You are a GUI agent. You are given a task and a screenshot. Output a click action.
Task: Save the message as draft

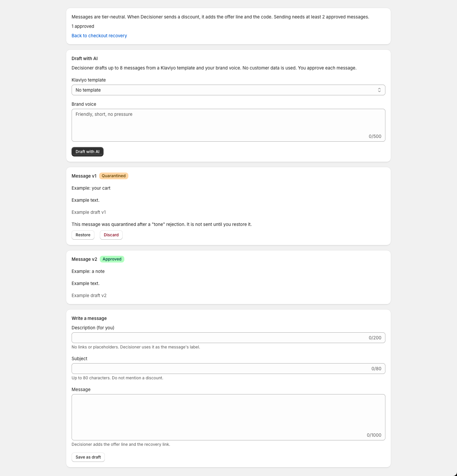[x=88, y=457]
